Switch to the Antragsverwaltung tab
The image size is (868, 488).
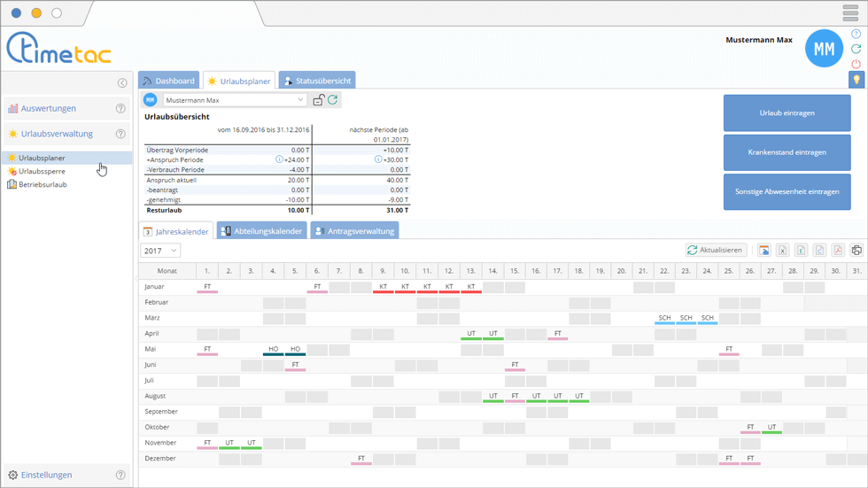tap(354, 231)
